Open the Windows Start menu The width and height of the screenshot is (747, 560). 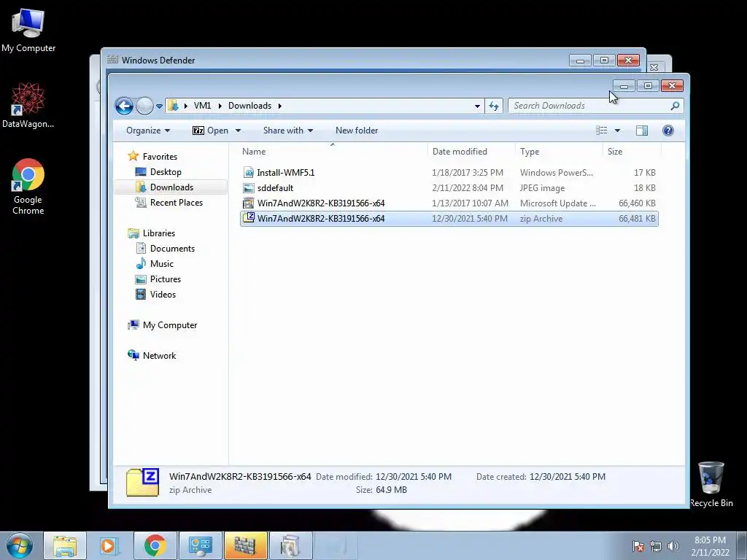[x=20, y=545]
